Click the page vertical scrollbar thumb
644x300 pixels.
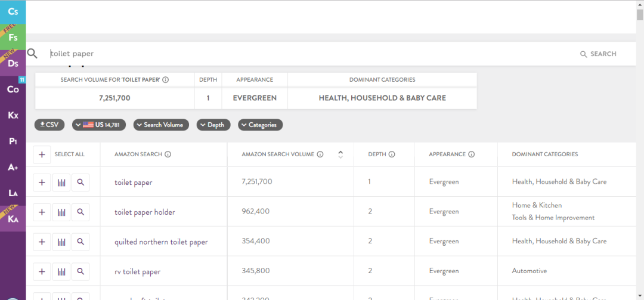[640, 14]
